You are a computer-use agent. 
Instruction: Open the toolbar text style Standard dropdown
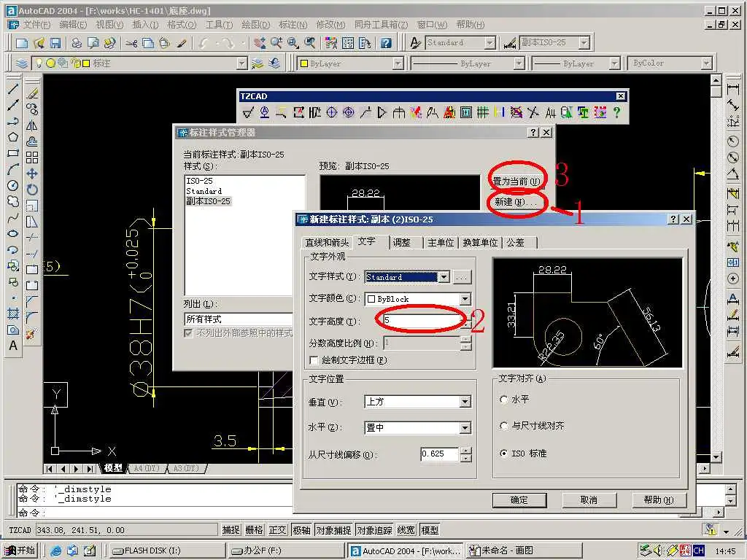point(489,43)
